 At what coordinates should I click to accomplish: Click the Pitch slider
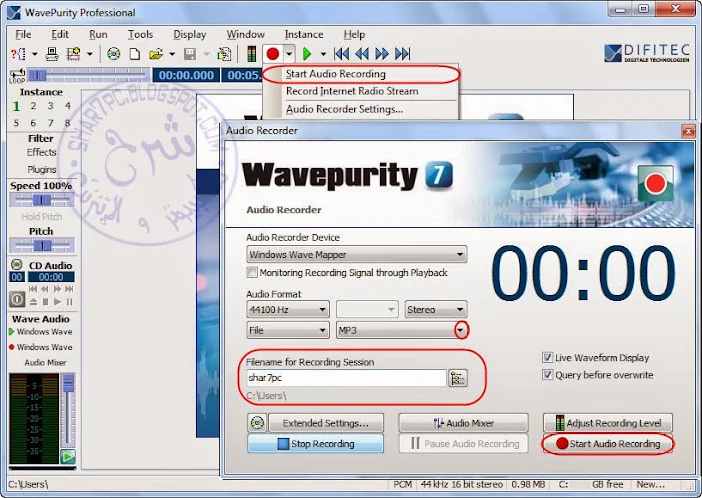pyautogui.click(x=42, y=245)
